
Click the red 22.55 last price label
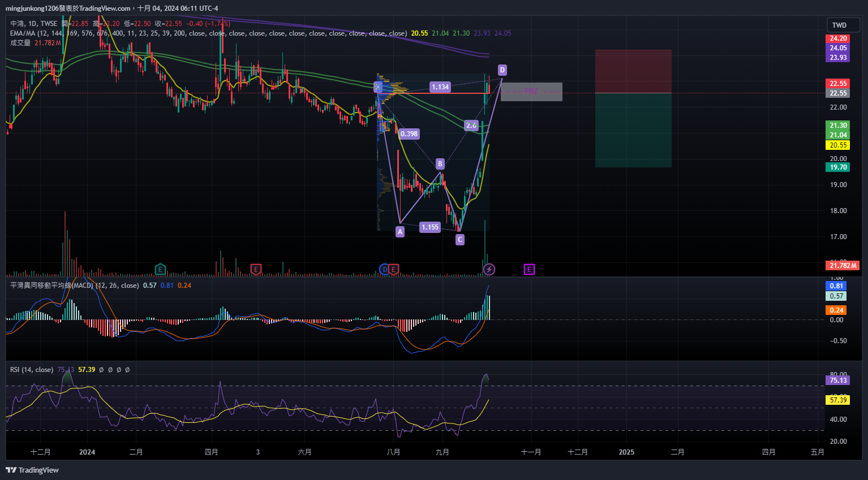[x=838, y=84]
